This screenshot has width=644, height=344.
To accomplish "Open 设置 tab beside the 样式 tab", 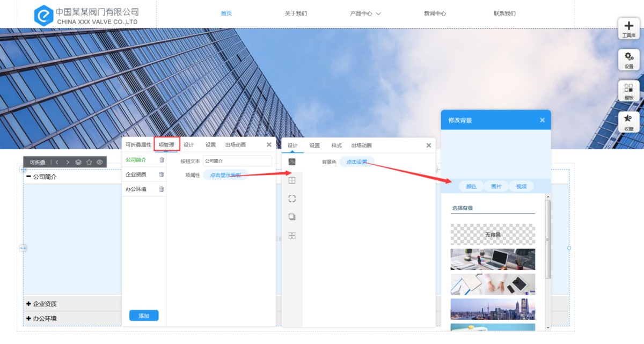I will (x=314, y=145).
